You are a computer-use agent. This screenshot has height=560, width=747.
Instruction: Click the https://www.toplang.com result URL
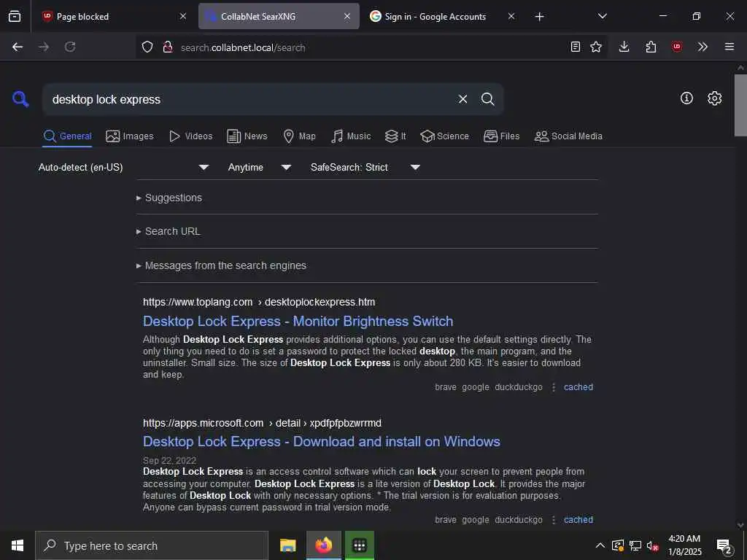[x=259, y=303]
